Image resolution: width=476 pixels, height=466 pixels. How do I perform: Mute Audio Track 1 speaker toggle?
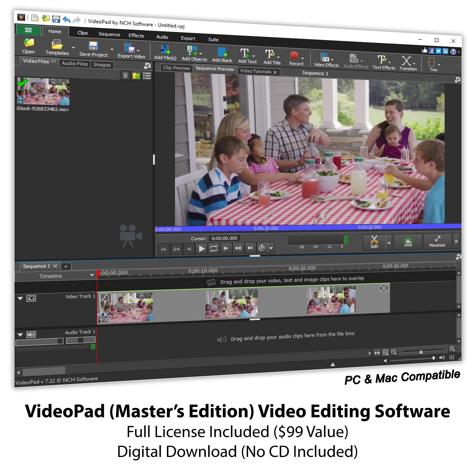pos(31,334)
